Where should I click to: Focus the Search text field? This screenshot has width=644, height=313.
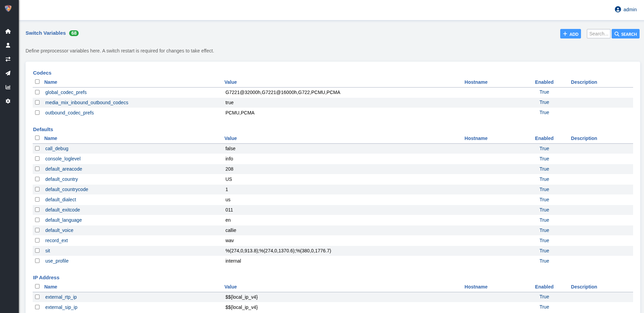[598, 34]
